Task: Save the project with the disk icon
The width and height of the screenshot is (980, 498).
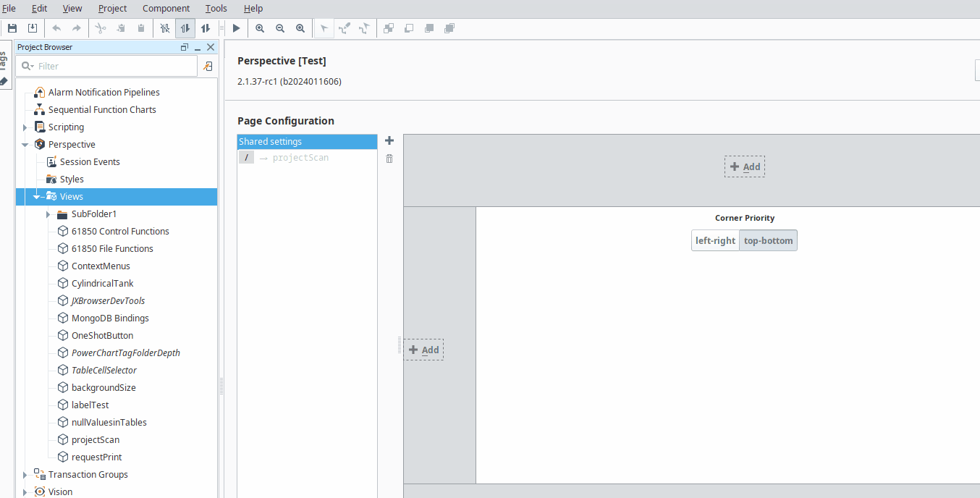Action: pos(12,28)
